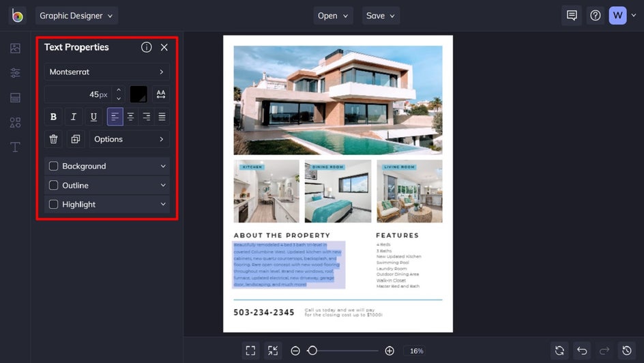Enable the Background checkbox
Viewport: 644px width, 363px height.
[x=54, y=166]
